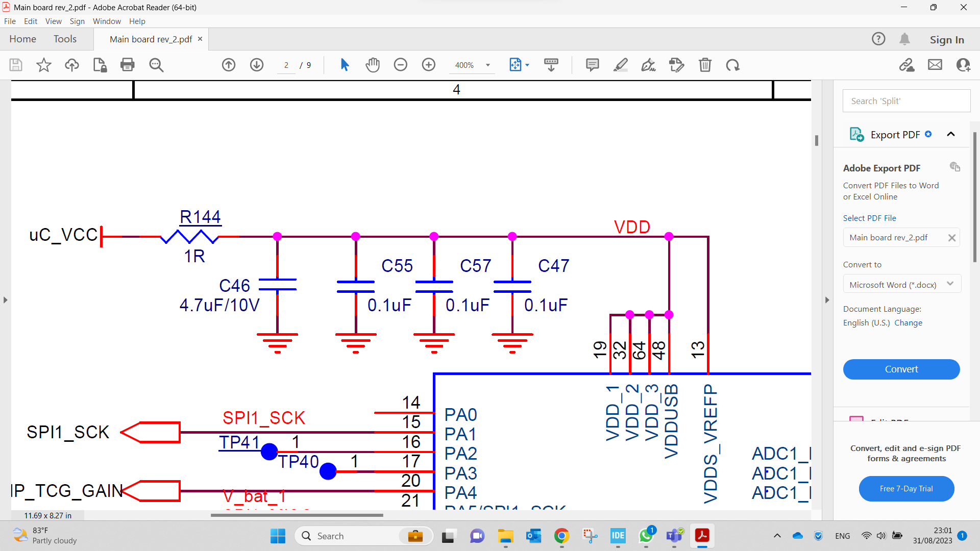Select the Highlight text tool
Screen dimensions: 980x551
click(621, 65)
